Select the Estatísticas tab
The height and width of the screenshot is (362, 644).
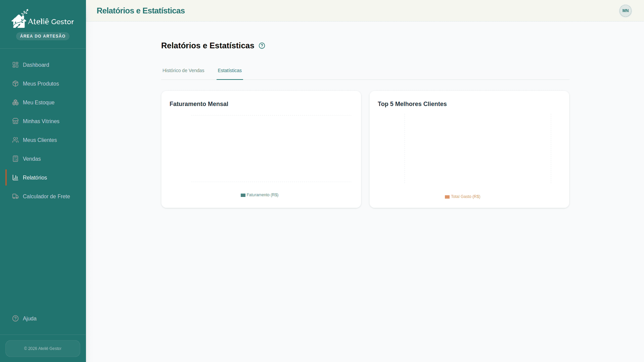click(230, 70)
